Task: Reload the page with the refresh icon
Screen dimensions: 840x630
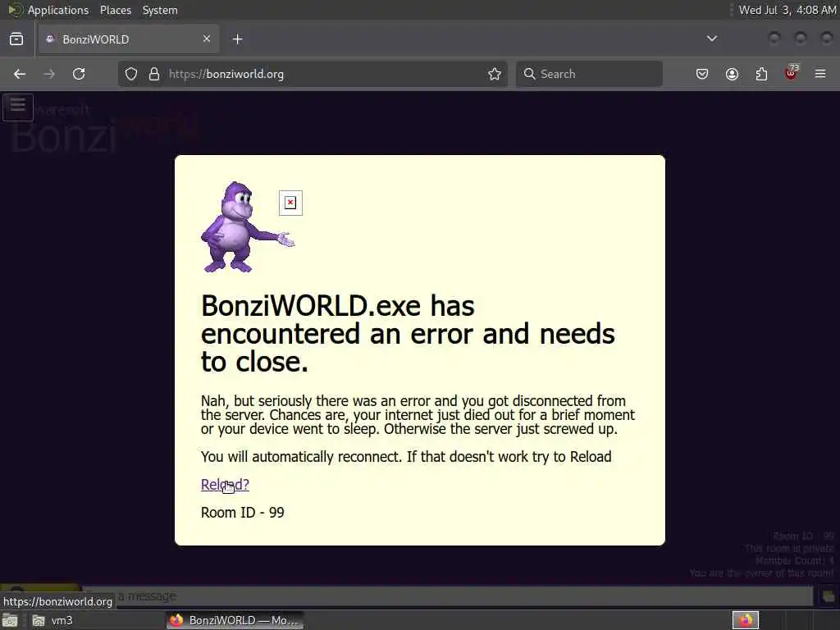Action: click(x=79, y=74)
